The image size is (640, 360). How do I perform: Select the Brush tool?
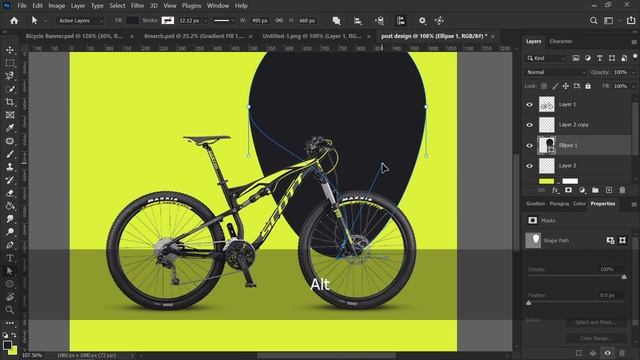[x=10, y=154]
